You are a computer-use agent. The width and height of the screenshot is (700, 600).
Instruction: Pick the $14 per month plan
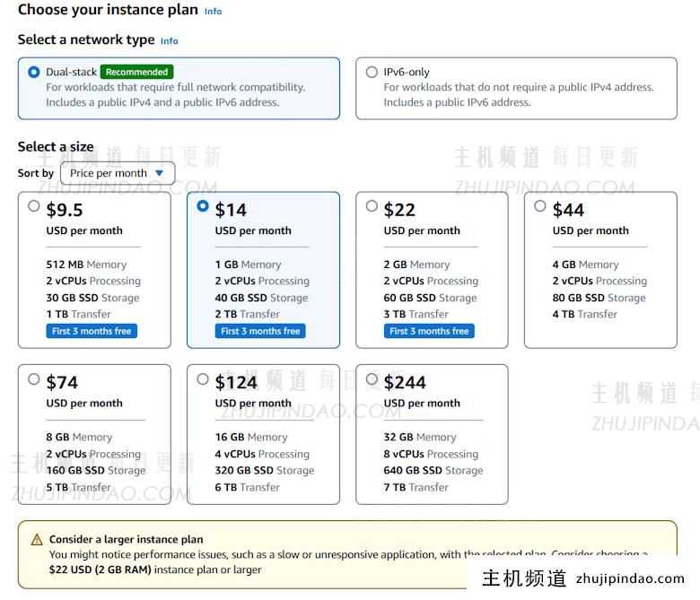pos(203,206)
